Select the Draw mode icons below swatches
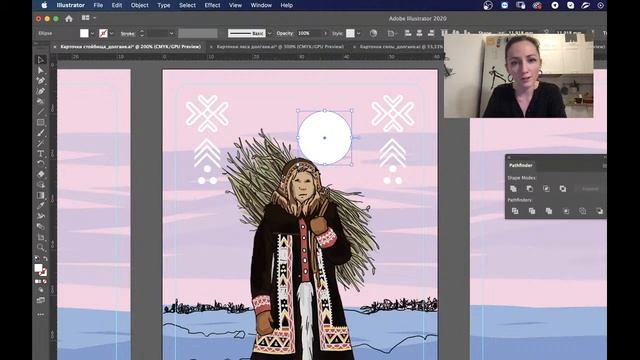 [x=40, y=290]
